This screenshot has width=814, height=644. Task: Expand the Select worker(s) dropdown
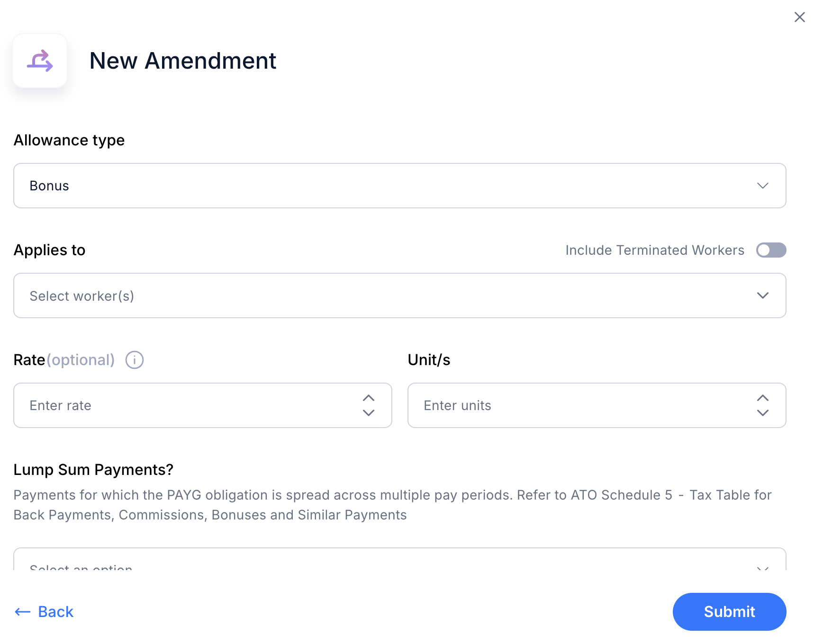[400, 295]
